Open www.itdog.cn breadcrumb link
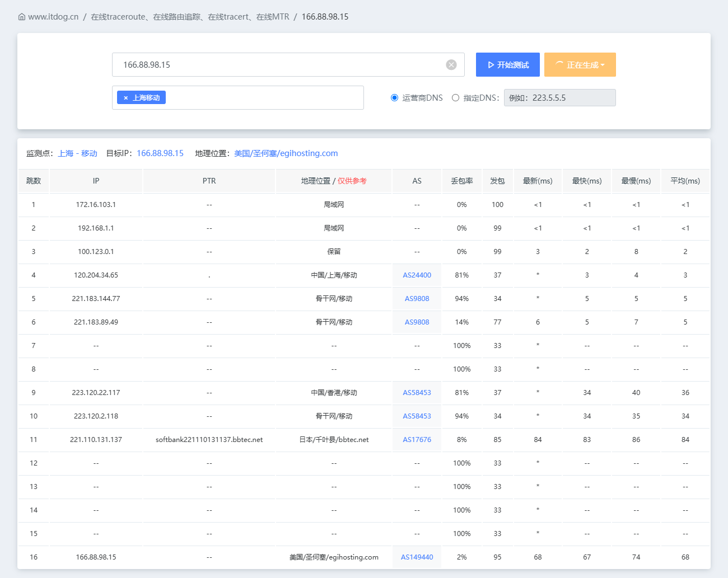 coord(53,17)
